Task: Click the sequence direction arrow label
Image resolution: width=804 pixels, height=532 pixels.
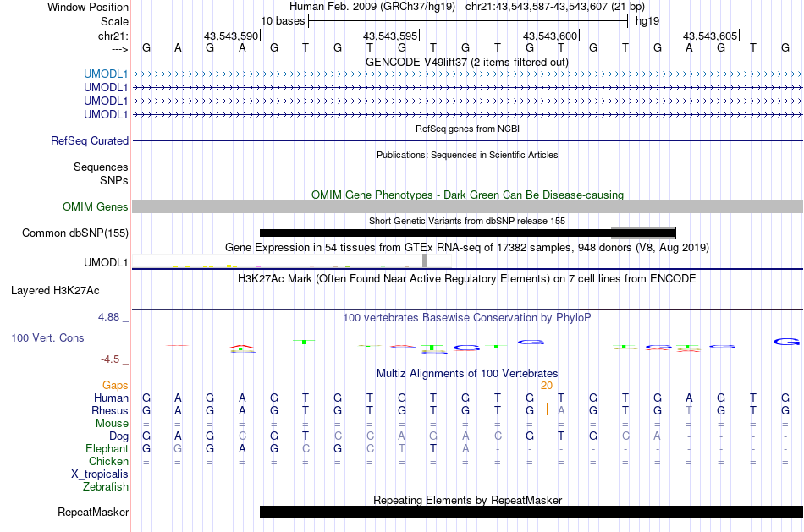Action: (x=120, y=49)
